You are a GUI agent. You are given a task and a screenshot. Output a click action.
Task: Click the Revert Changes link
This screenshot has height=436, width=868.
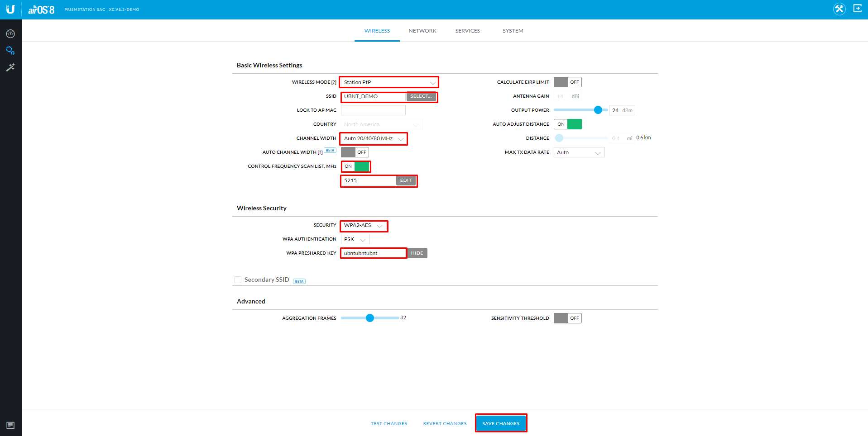click(x=445, y=424)
